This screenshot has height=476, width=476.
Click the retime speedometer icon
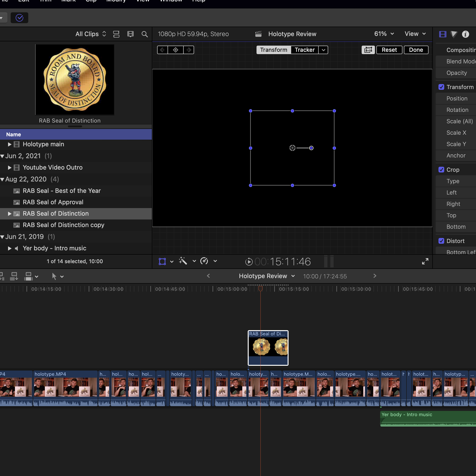[204, 261]
